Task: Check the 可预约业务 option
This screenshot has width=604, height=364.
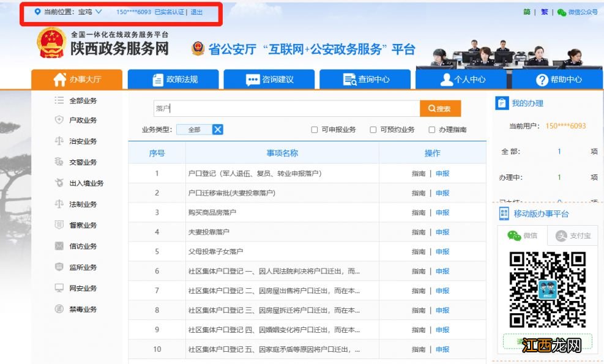Action: click(x=373, y=129)
